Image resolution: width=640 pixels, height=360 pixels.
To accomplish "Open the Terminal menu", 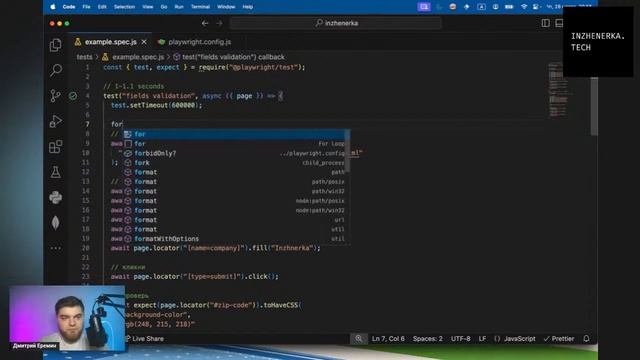I will coord(200,7).
